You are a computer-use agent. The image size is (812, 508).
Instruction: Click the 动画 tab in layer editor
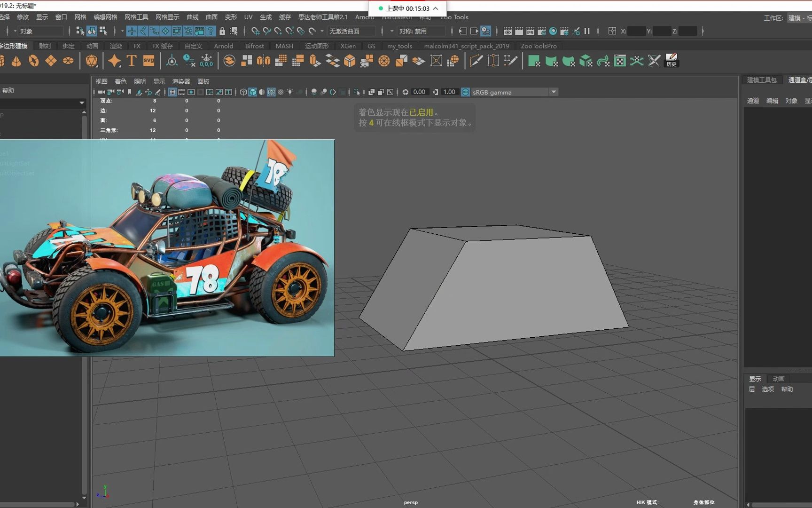click(779, 379)
